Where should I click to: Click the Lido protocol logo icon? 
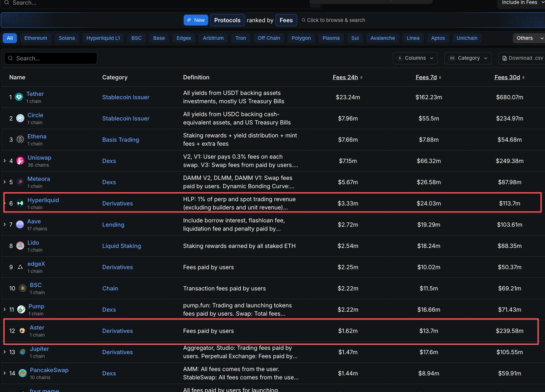(x=20, y=246)
